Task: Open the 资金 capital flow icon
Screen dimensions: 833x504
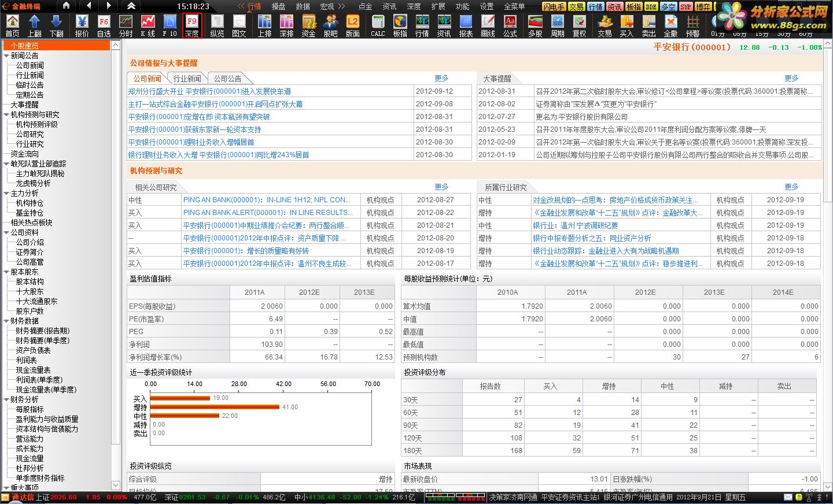Action: pos(309,25)
